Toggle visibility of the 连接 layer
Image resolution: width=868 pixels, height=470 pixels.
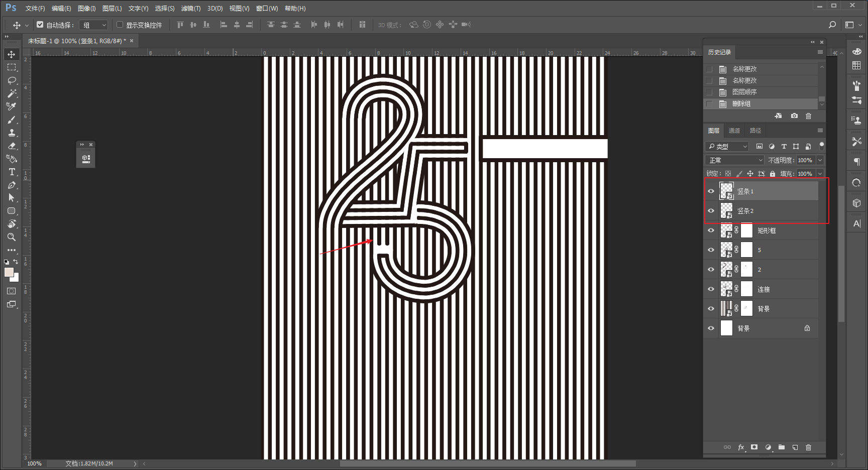pyautogui.click(x=711, y=289)
